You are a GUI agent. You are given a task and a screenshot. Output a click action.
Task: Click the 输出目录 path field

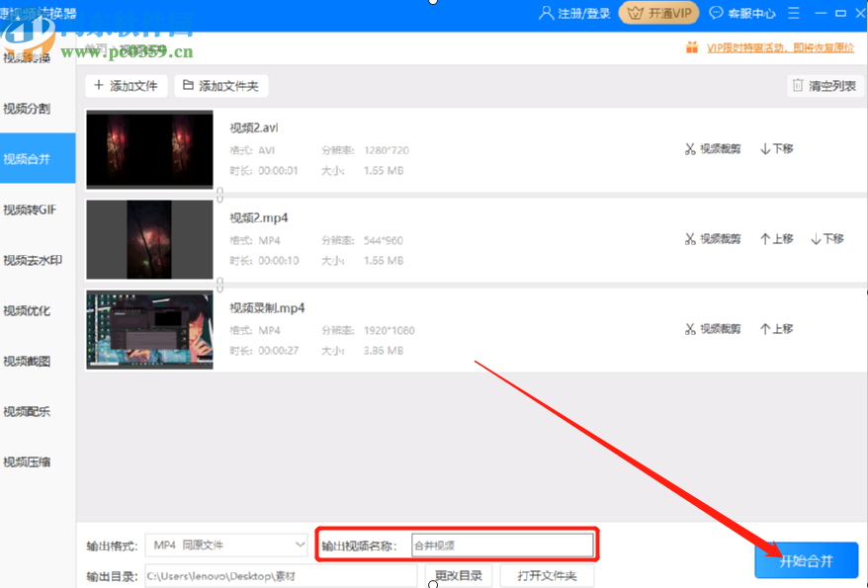point(281,576)
